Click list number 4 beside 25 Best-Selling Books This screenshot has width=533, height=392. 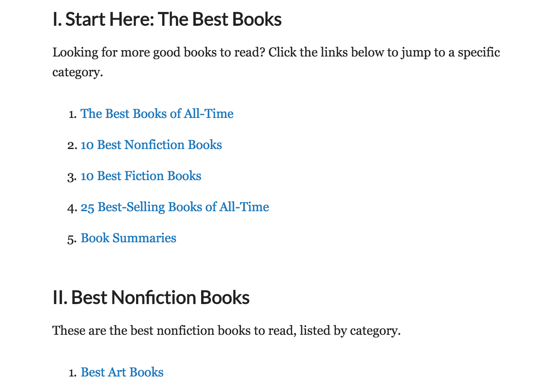point(72,208)
